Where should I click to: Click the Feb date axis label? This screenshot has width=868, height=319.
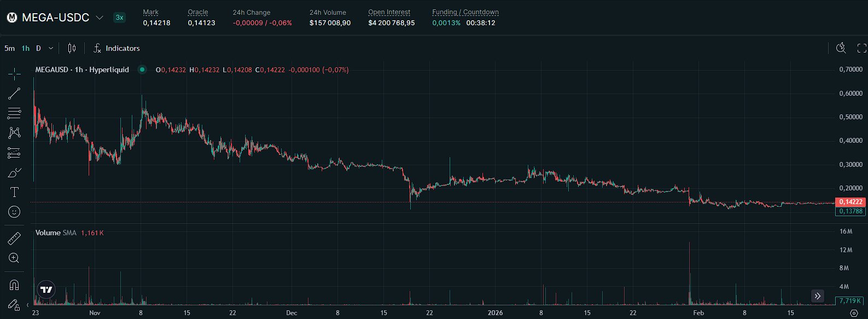coord(698,313)
